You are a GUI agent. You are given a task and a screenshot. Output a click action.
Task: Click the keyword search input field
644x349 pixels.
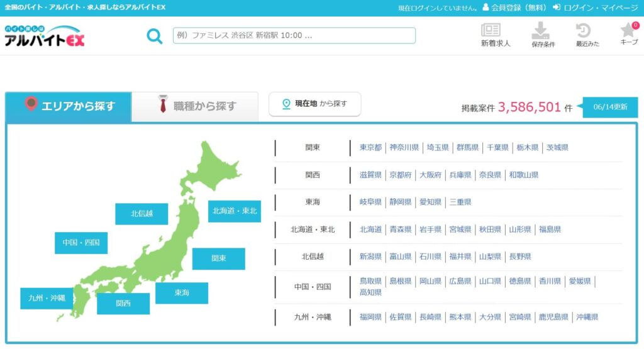click(294, 36)
